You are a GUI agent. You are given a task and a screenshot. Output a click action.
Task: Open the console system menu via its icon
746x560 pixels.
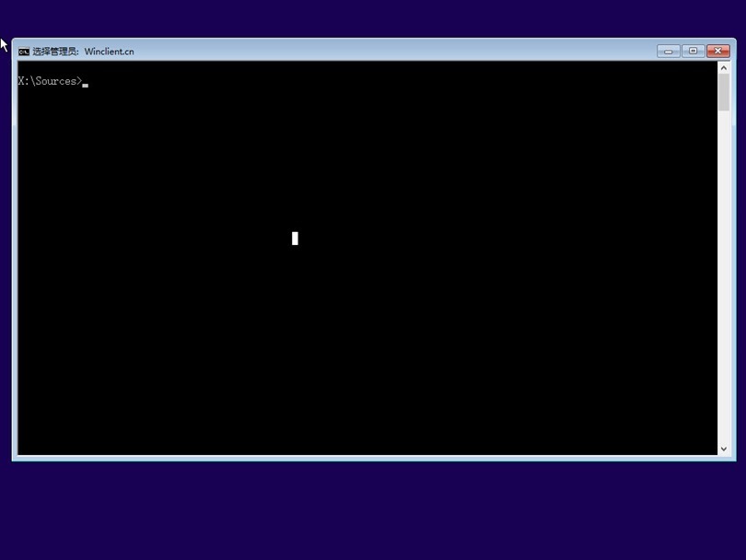coord(22,51)
